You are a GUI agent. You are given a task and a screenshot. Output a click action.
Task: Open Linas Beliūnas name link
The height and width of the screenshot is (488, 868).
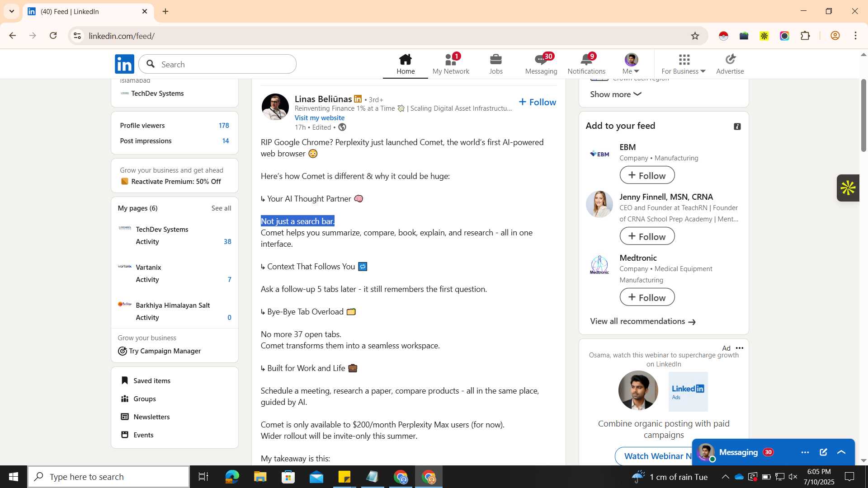(x=323, y=99)
